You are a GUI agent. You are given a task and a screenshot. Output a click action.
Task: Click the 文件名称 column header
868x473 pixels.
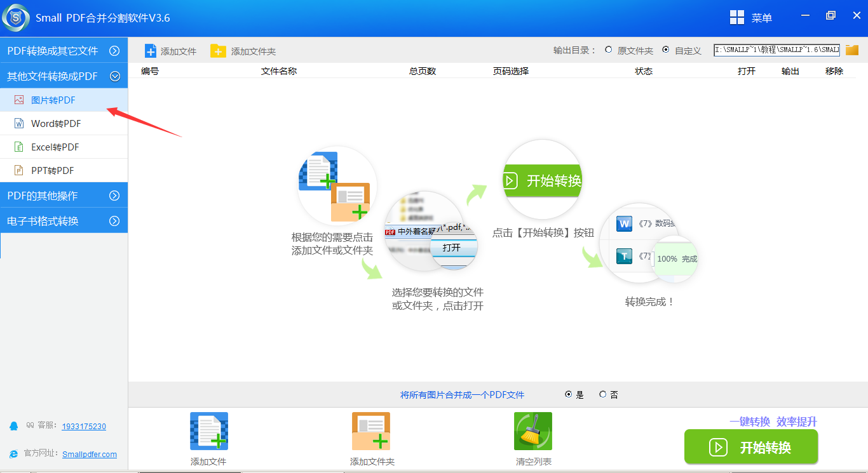point(279,71)
